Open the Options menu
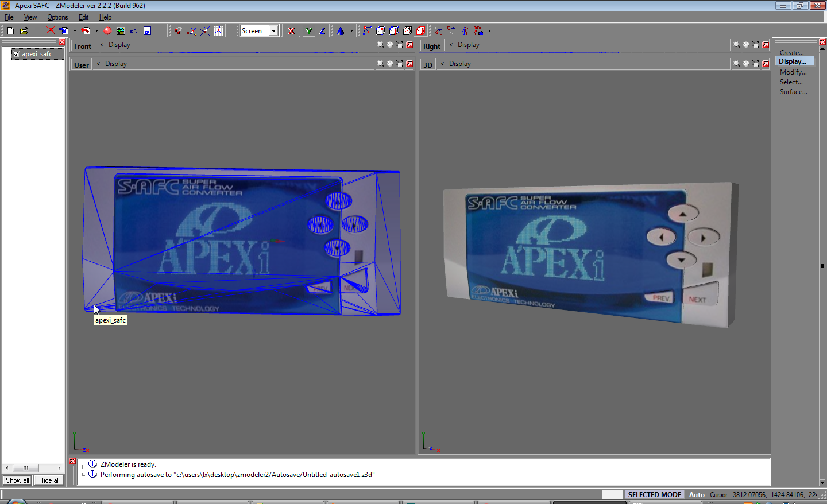 tap(57, 17)
